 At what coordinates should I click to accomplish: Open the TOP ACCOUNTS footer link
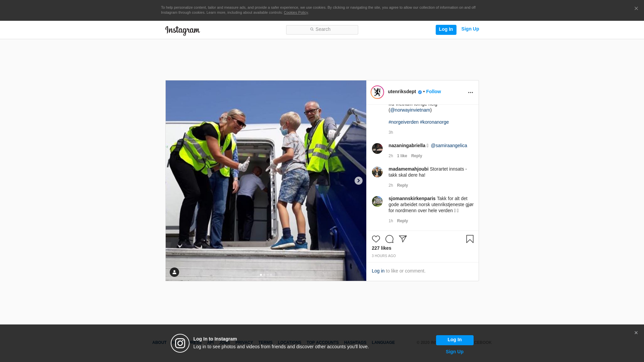pyautogui.click(x=322, y=343)
